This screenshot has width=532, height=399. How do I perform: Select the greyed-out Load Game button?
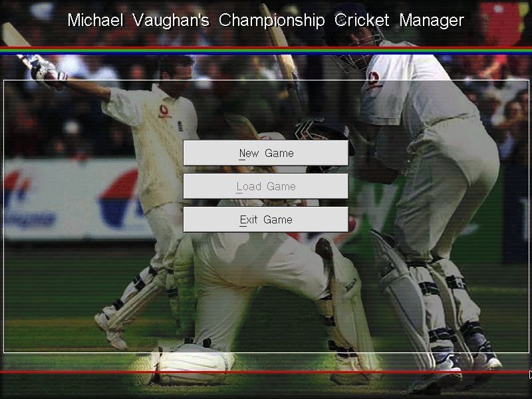point(265,186)
